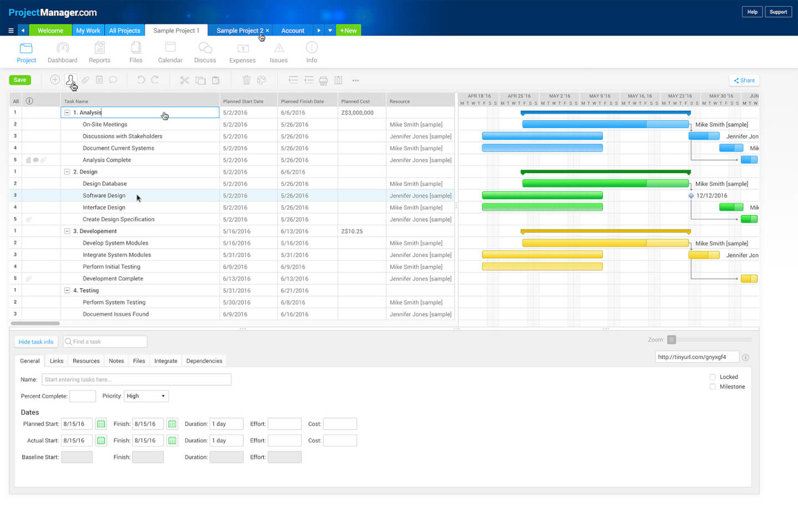The image size is (798, 532).
Task: Click the Print icon in toolbar
Action: coord(324,80)
